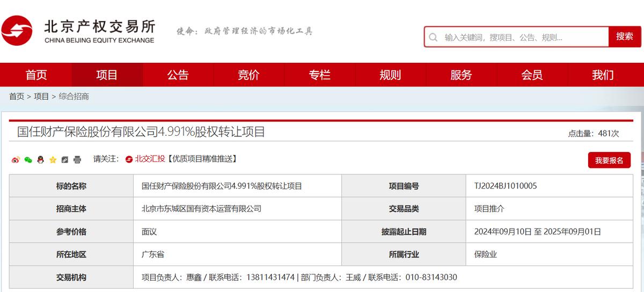
Task: Open the 我们 navigation menu
Action: click(603, 75)
